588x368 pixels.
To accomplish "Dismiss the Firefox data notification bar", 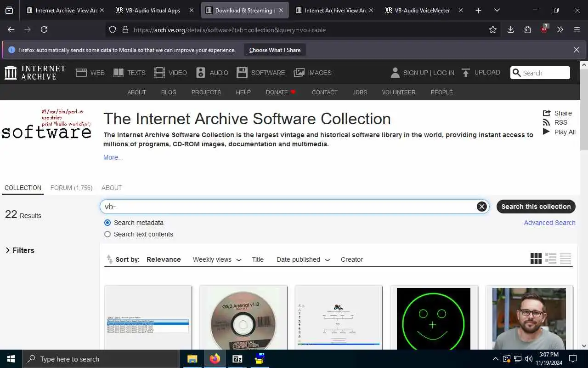I will [x=577, y=50].
